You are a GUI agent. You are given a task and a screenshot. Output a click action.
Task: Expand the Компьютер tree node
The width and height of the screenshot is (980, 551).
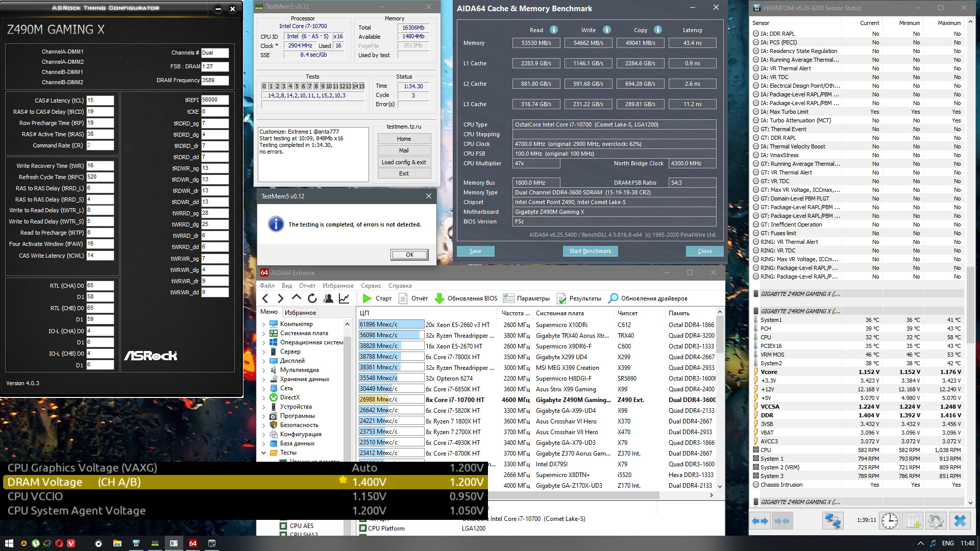[264, 324]
